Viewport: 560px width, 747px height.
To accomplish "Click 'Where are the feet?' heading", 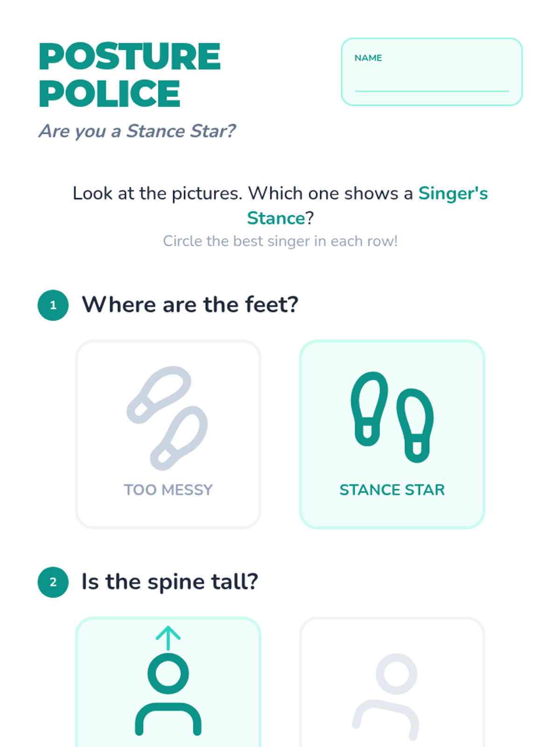I will [190, 305].
